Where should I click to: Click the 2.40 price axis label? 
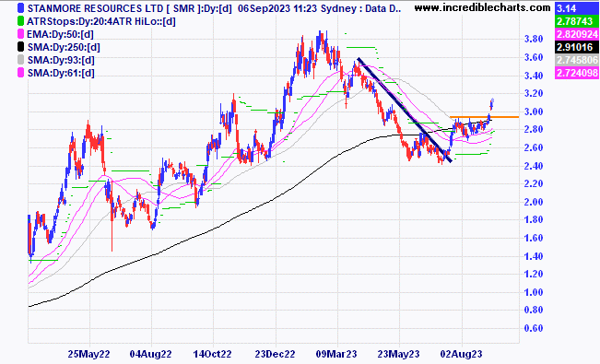(534, 166)
